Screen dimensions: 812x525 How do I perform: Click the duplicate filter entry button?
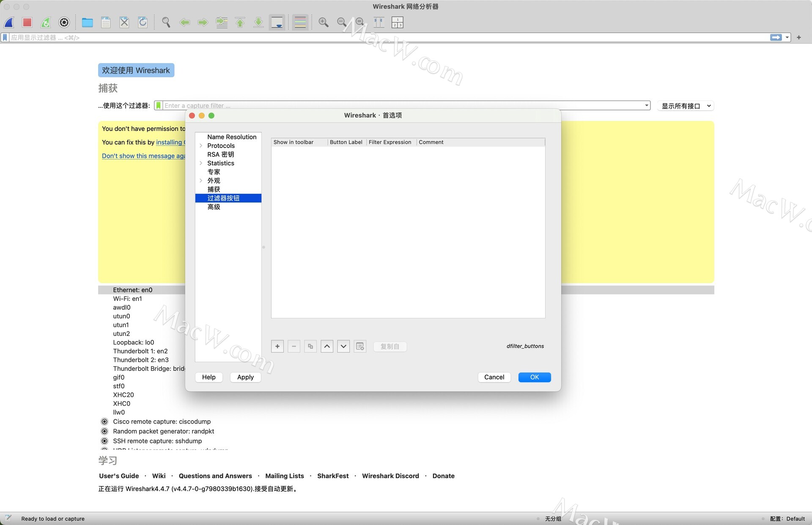[x=310, y=346]
